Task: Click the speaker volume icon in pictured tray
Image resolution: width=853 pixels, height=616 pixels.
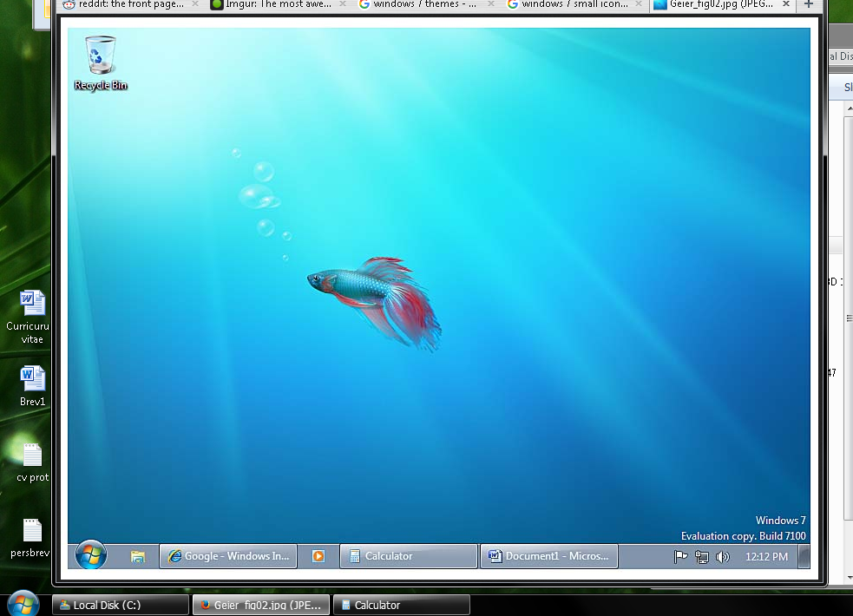Action: 723,557
